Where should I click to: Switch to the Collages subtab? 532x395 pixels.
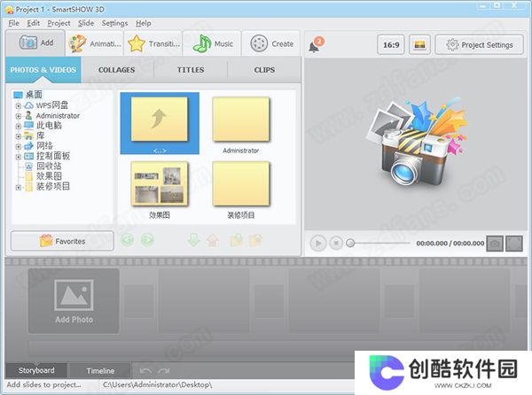(117, 70)
